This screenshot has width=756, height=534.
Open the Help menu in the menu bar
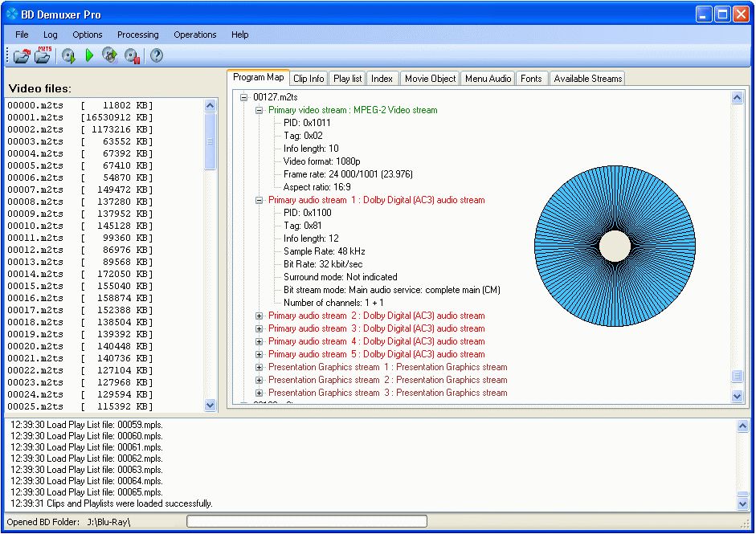coord(239,35)
